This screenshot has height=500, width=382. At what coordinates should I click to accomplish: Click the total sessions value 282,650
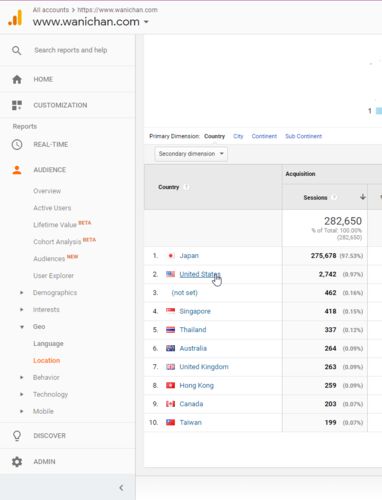(343, 221)
